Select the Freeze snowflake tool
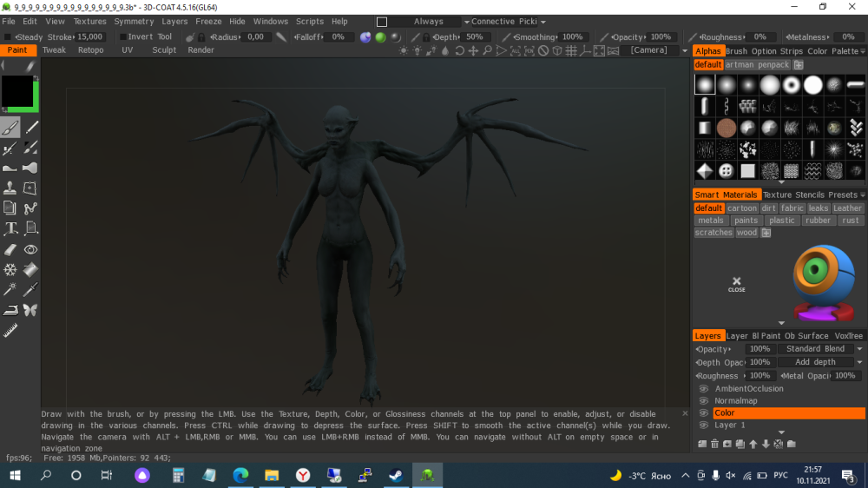This screenshot has width=868, height=488. 10,269
